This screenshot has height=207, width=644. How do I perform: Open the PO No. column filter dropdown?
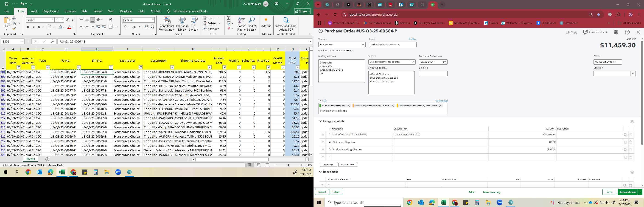(x=79, y=67)
